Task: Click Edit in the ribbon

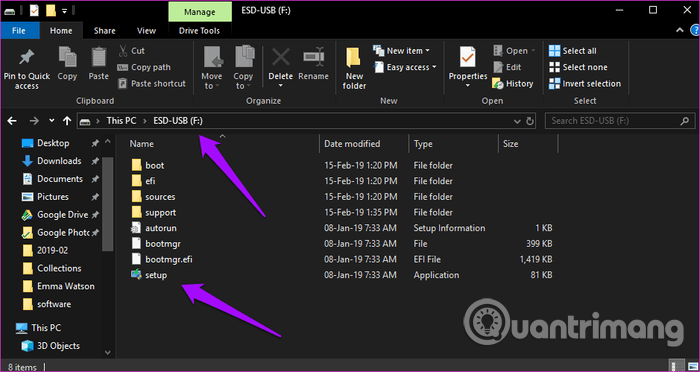Action: pyautogui.click(x=507, y=67)
